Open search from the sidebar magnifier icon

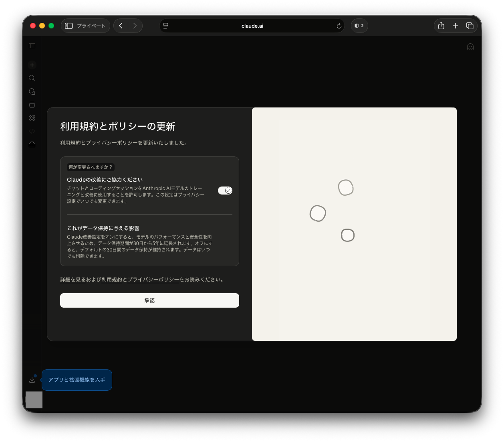pos(32,78)
